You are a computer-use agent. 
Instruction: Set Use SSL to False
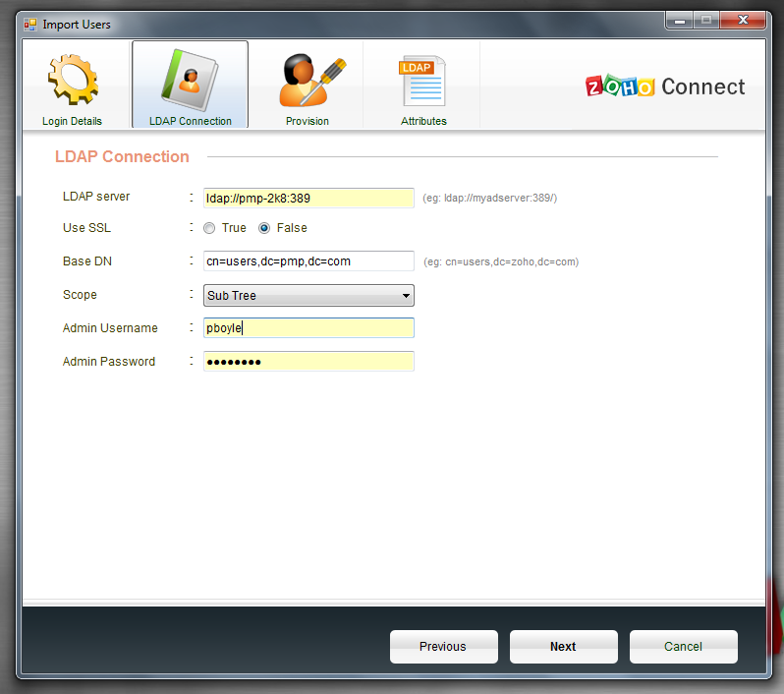coord(264,228)
